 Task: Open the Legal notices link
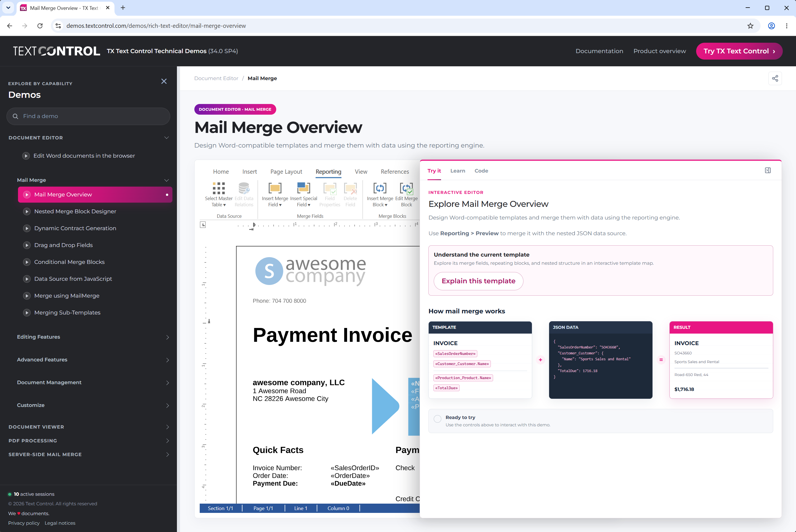(60, 523)
